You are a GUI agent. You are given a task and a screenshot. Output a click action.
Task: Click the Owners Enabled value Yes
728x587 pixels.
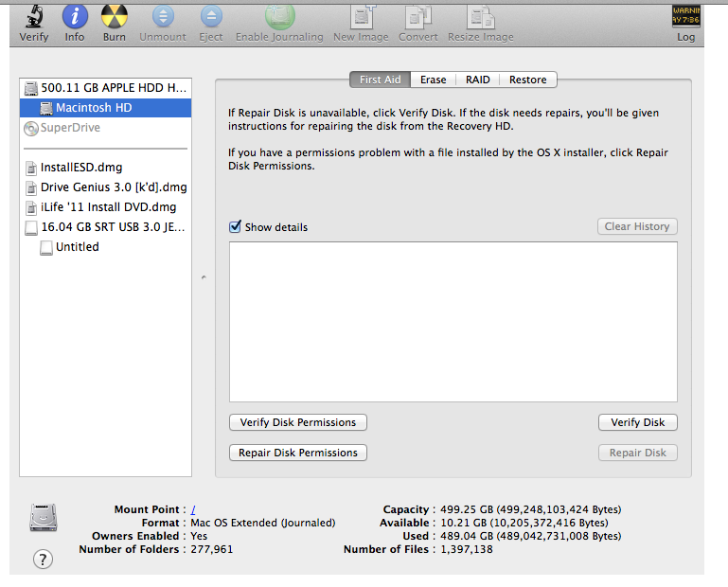[x=199, y=536]
